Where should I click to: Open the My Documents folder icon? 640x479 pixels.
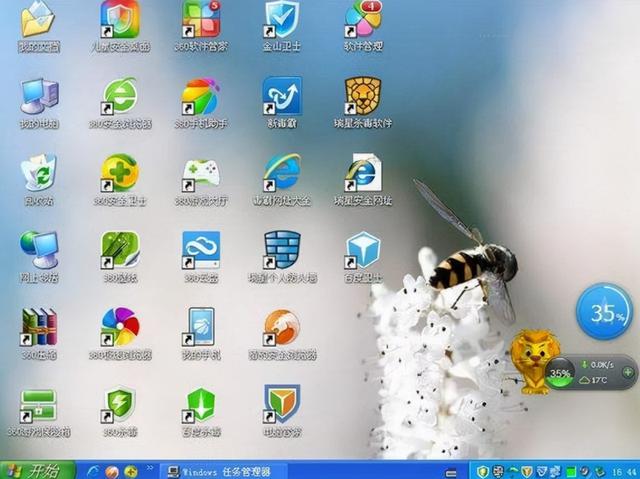[38, 20]
